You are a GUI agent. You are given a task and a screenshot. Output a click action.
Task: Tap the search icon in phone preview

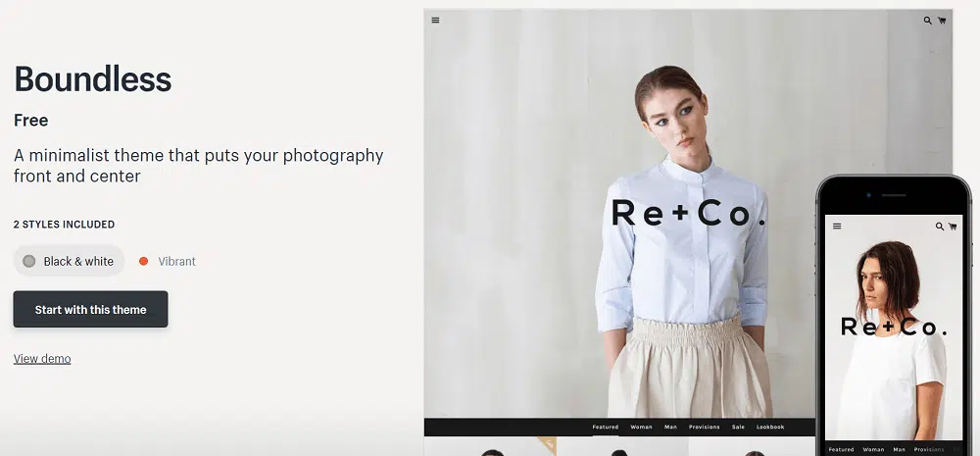point(940,227)
